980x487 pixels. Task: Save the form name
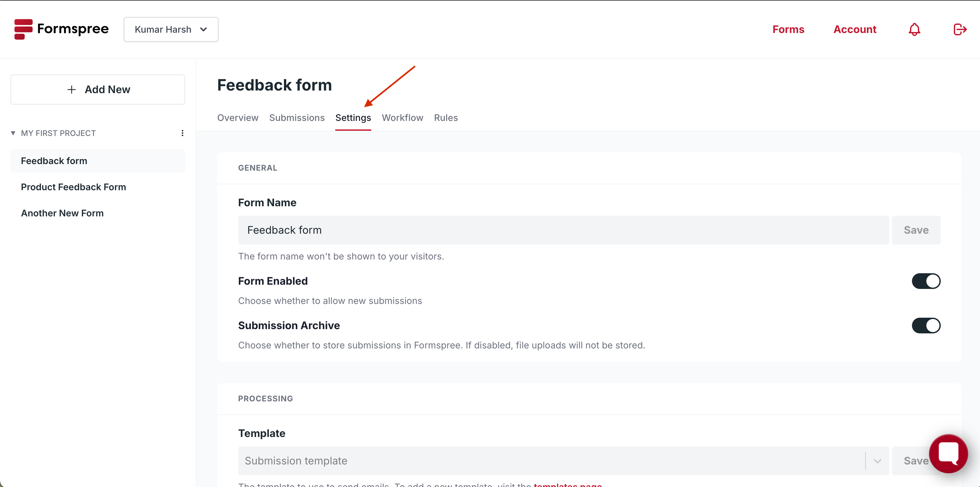pos(916,230)
